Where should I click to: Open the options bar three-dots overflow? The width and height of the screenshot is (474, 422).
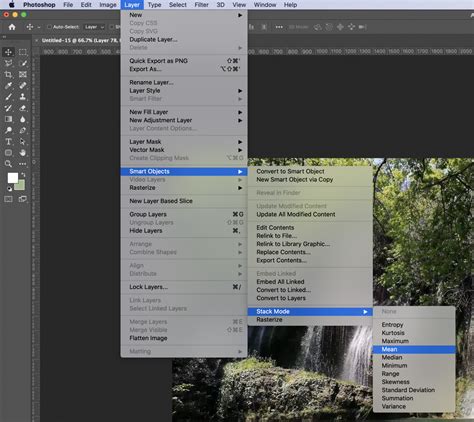279,27
